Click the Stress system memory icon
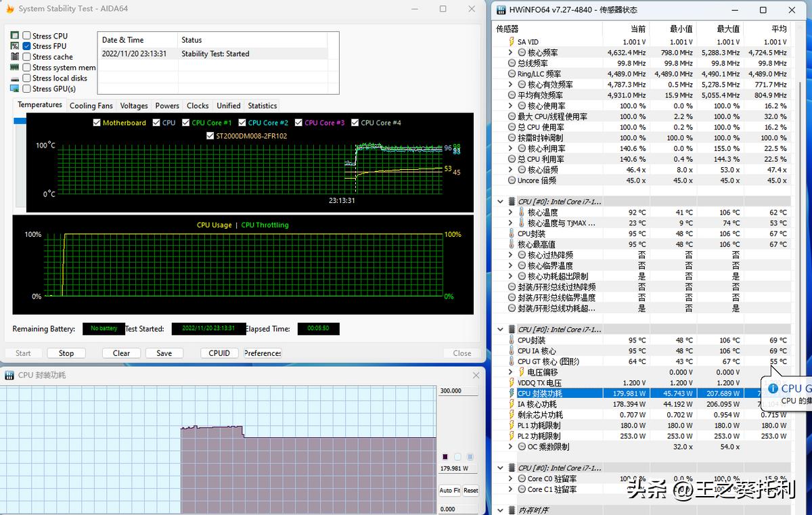 click(15, 67)
